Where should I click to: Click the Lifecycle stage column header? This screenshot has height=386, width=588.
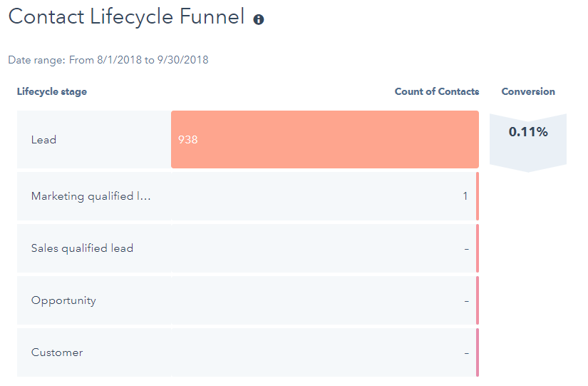coord(52,91)
